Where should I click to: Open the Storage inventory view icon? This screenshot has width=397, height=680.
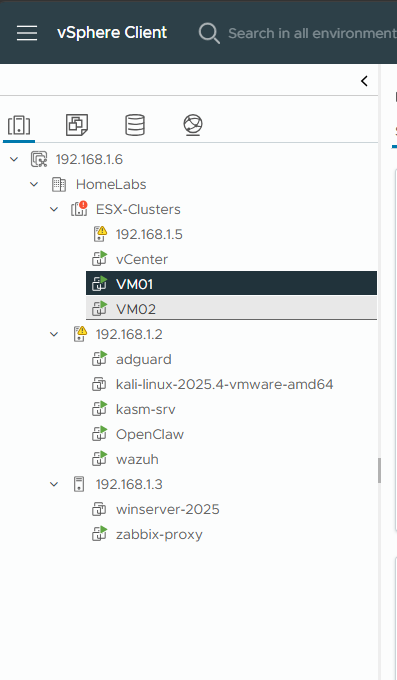tap(135, 125)
